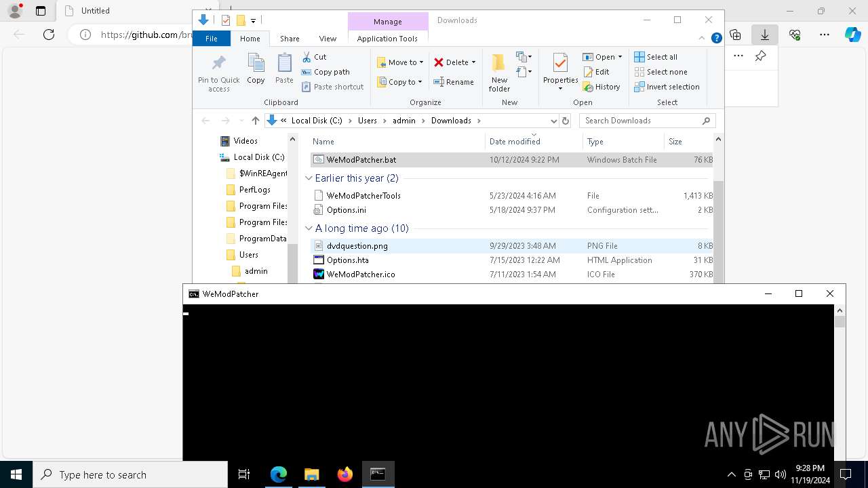Open Edge downloads icon
This screenshot has width=868, height=488.
click(x=765, y=35)
